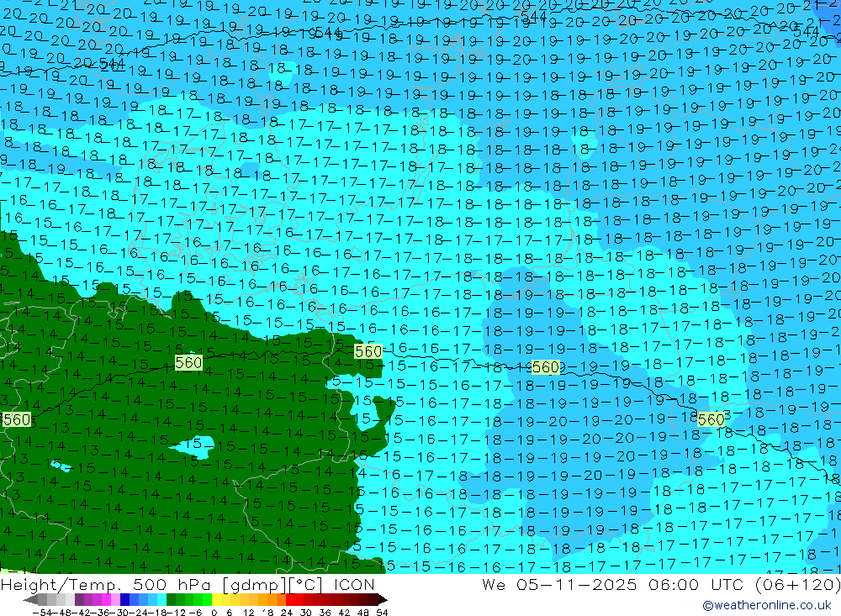Viewport: 841px width, 616px height.
Task: Click the '54' value at the legend's right end
Action: (382, 613)
